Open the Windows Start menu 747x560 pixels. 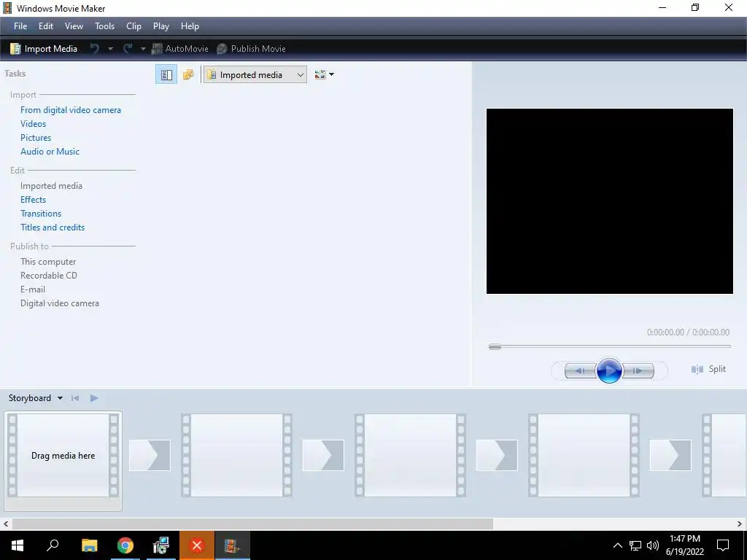[x=18, y=545]
